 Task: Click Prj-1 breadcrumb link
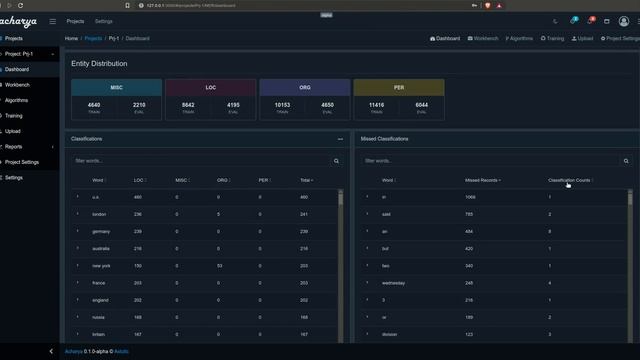[x=114, y=38]
